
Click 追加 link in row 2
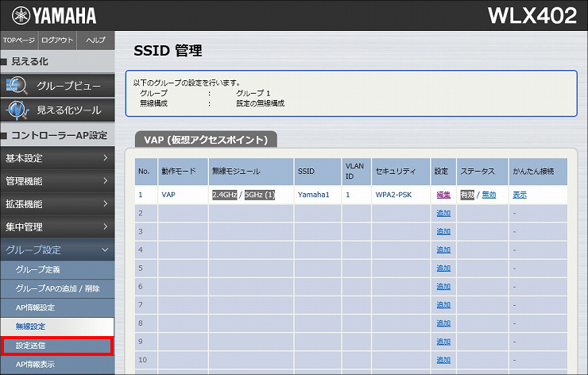click(443, 214)
